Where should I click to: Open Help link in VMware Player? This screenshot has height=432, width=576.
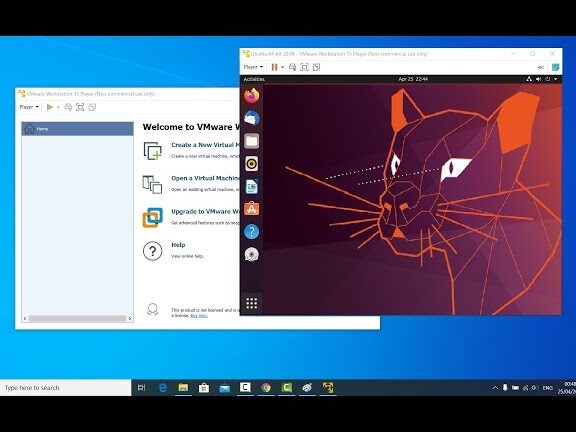178,245
